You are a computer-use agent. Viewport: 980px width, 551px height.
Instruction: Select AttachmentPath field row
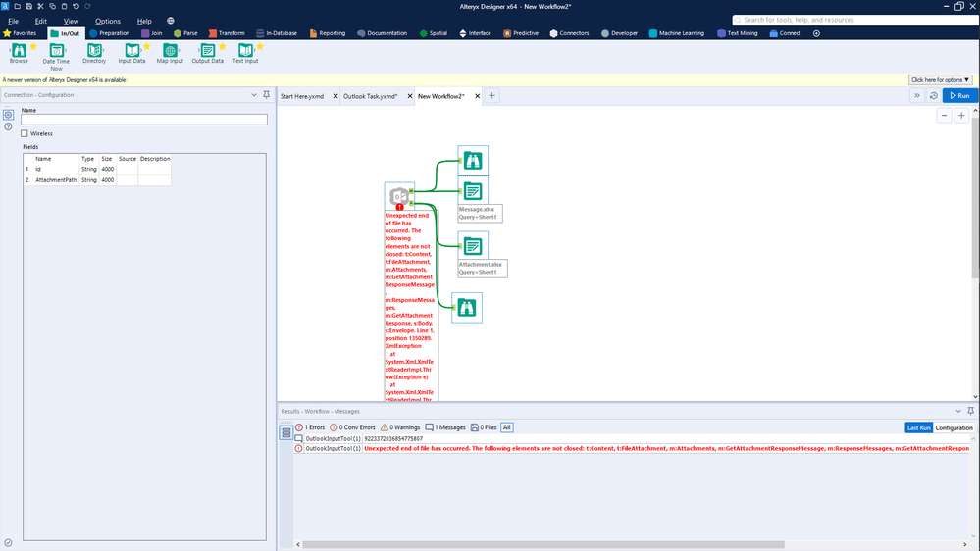click(97, 180)
